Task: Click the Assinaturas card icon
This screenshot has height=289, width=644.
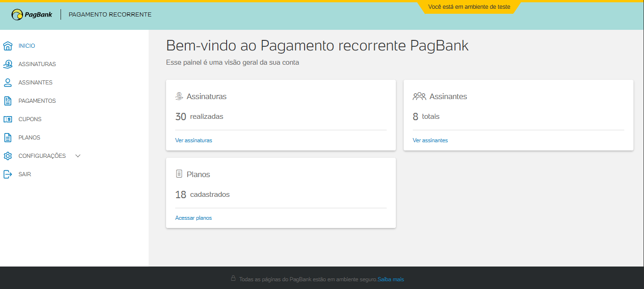Action: 179,96
